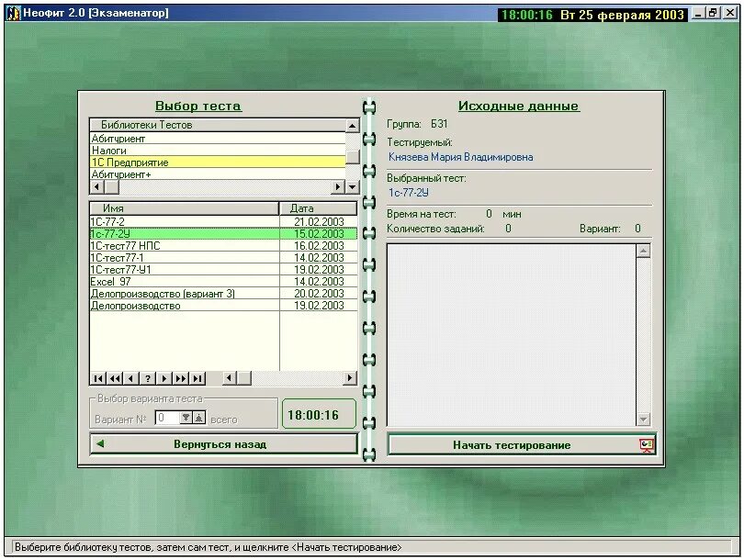Select Налоги library
The height and width of the screenshot is (560, 744).
click(218, 151)
